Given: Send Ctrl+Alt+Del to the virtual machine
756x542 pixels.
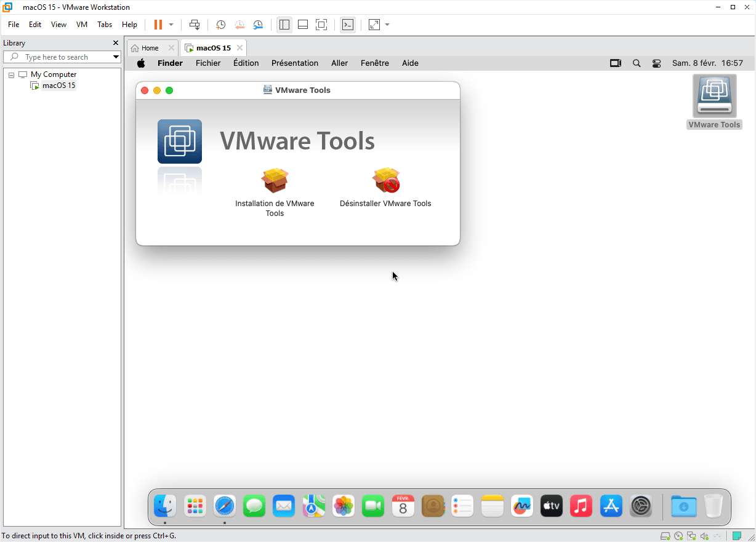Looking at the screenshot, I should 195,25.
